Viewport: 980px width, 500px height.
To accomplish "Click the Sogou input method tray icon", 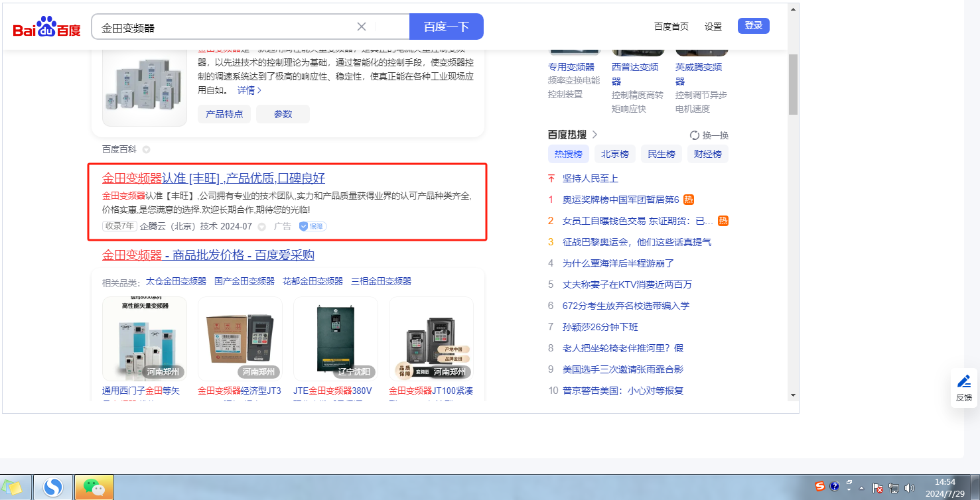I will point(821,487).
